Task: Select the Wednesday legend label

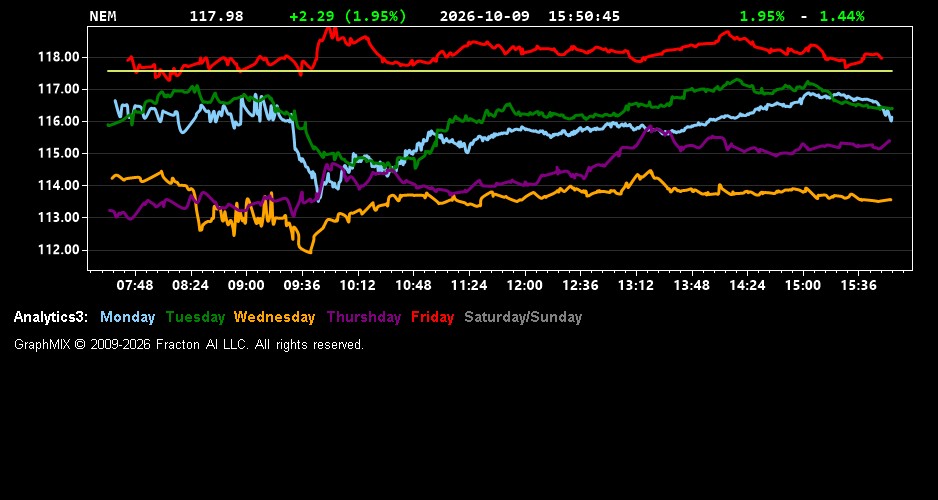Action: [x=275, y=318]
